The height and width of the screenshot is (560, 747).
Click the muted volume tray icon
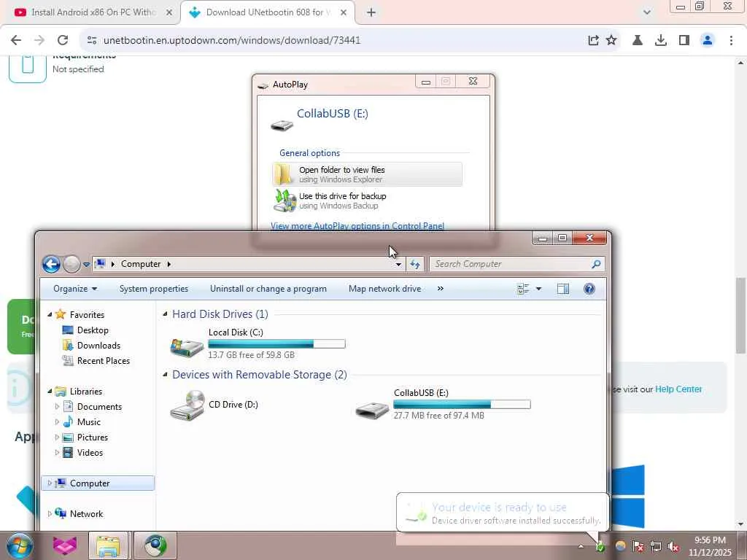coord(673,547)
